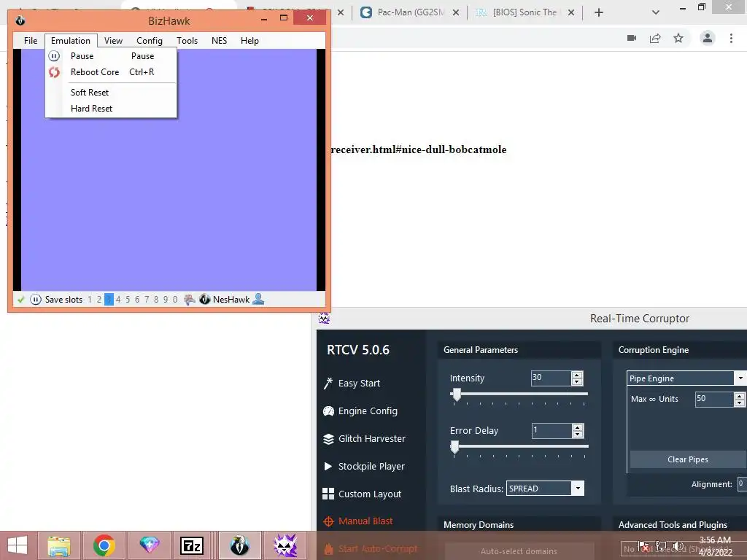Open the NES menu in BizHawk

coord(219,41)
